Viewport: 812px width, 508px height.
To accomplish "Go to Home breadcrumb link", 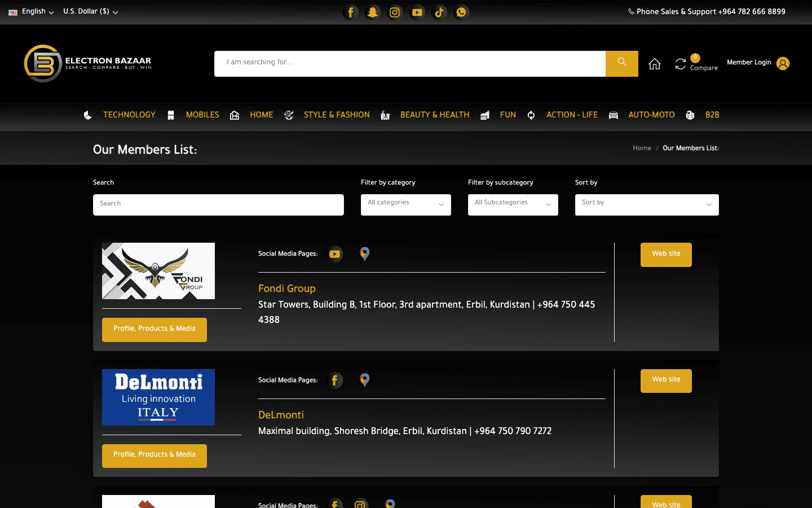I will 642,148.
